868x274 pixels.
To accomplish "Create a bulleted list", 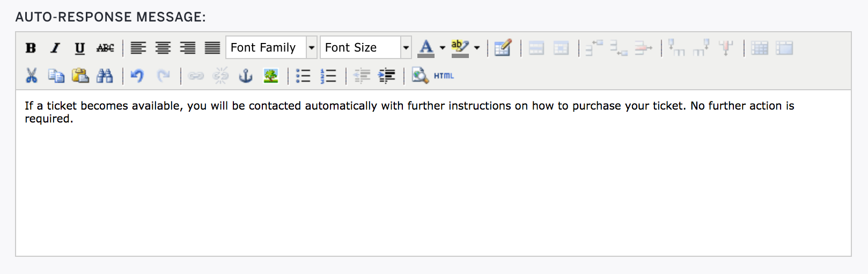I will click(303, 76).
